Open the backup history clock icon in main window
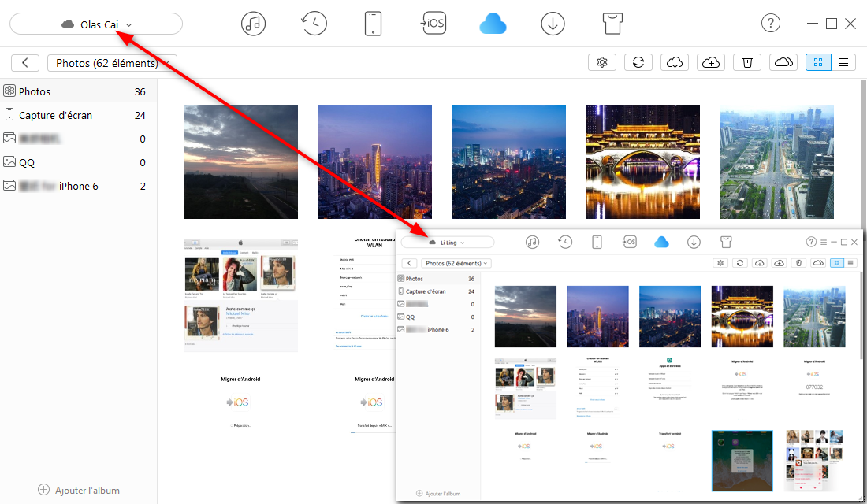This screenshot has height=504, width=867. (314, 24)
